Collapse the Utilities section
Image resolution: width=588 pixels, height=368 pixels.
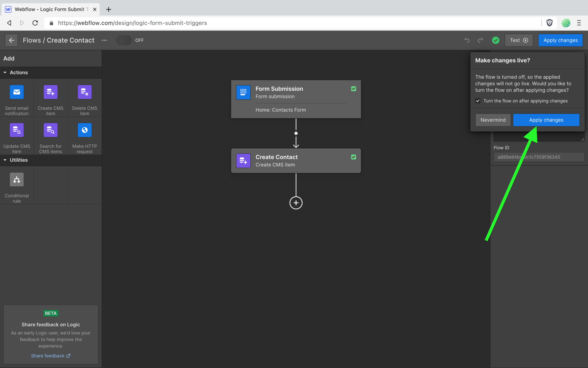[5, 160]
